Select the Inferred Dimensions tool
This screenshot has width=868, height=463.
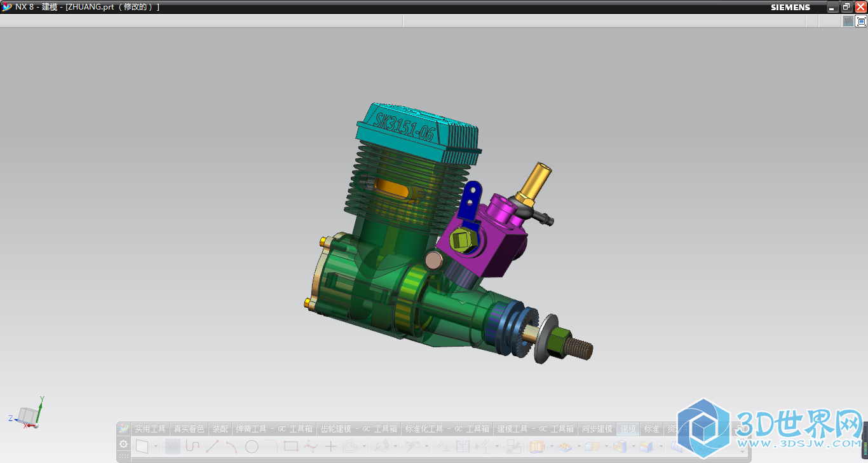pyautogui.click(x=412, y=446)
